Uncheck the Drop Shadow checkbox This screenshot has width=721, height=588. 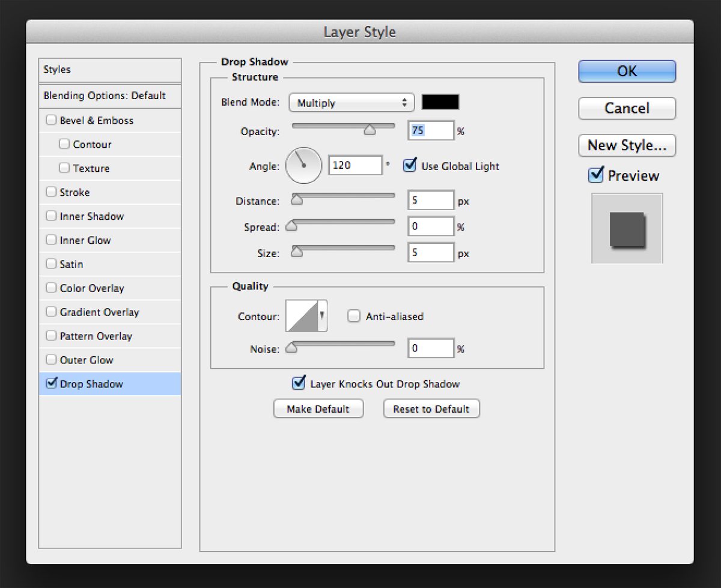click(x=51, y=383)
